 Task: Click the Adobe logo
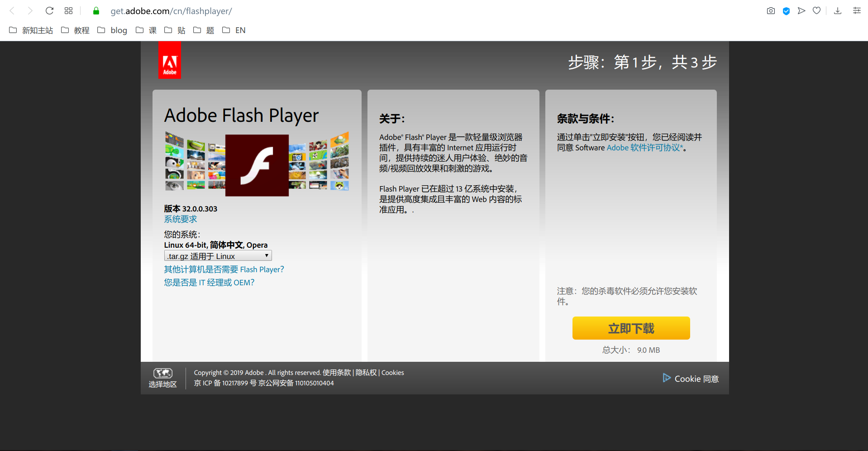170,60
